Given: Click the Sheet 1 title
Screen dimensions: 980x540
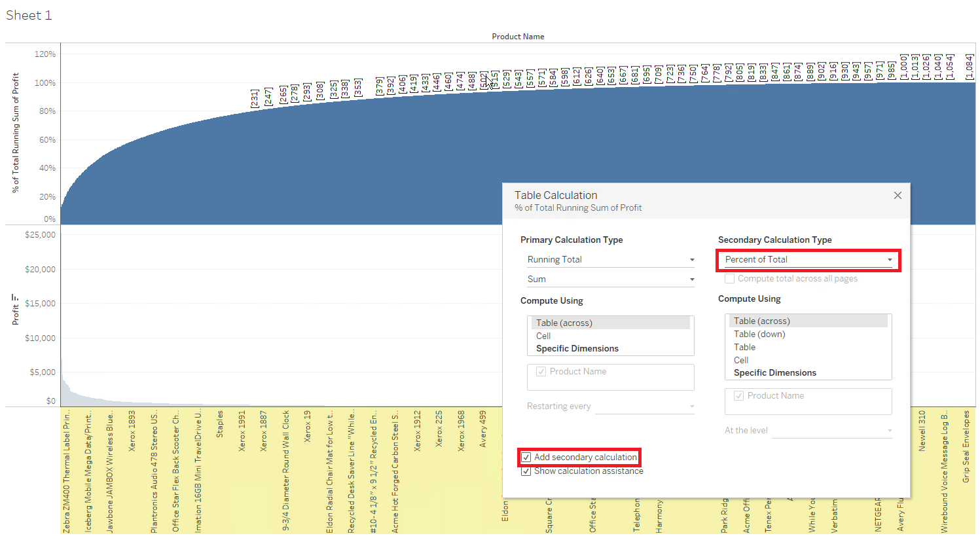Looking at the screenshot, I should (x=29, y=15).
